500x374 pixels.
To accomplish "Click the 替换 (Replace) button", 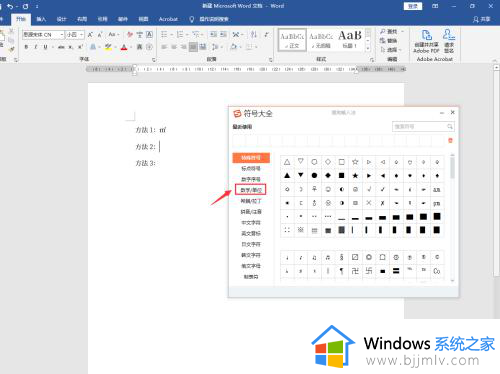I will coord(389,41).
